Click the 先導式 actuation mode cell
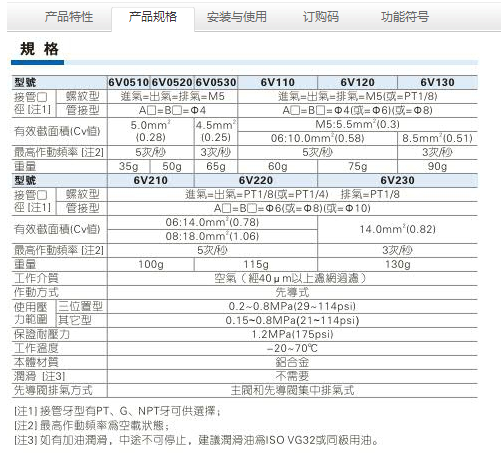This screenshot has width=501, height=454. tap(292, 292)
